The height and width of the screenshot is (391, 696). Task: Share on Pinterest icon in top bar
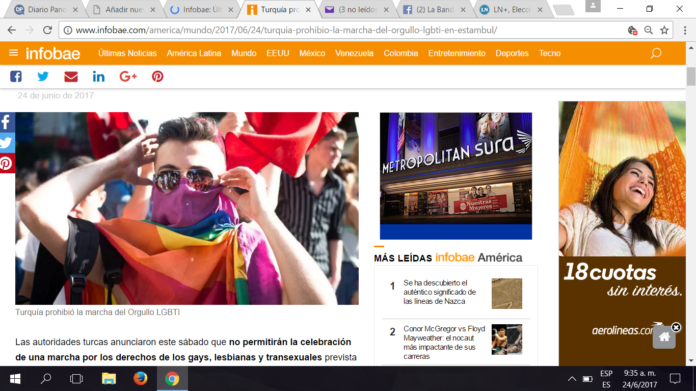tap(158, 76)
